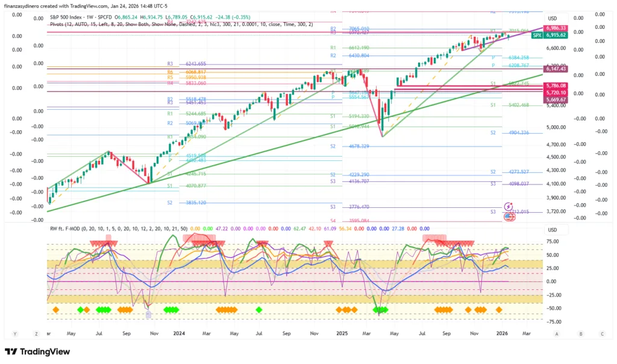Image resolution: width=617 pixels, height=364 pixels.
Task: Click the purple lightning bolt event icon
Action: pyautogui.click(x=509, y=206)
